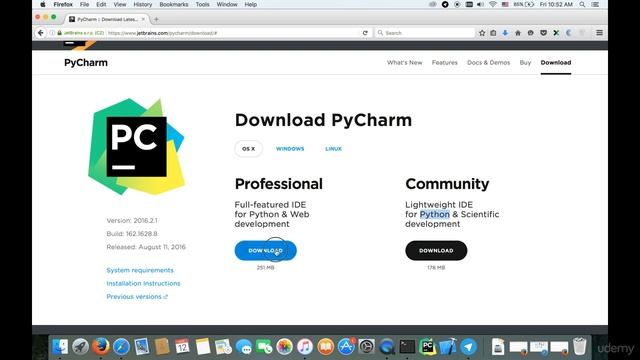
Task: Click the green X extension icon
Action: click(x=556, y=33)
